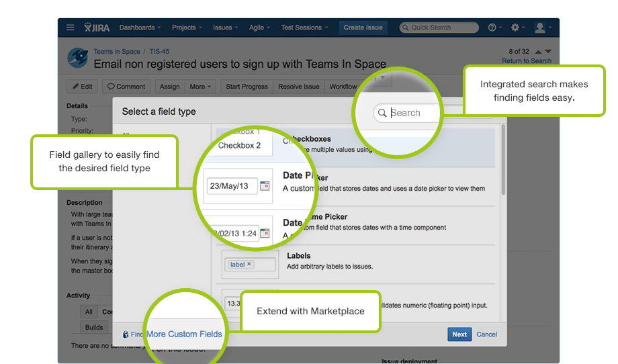Click the Date Time Picker calendar icon
Image resolution: width=618 pixels, height=364 pixels.
(x=265, y=233)
